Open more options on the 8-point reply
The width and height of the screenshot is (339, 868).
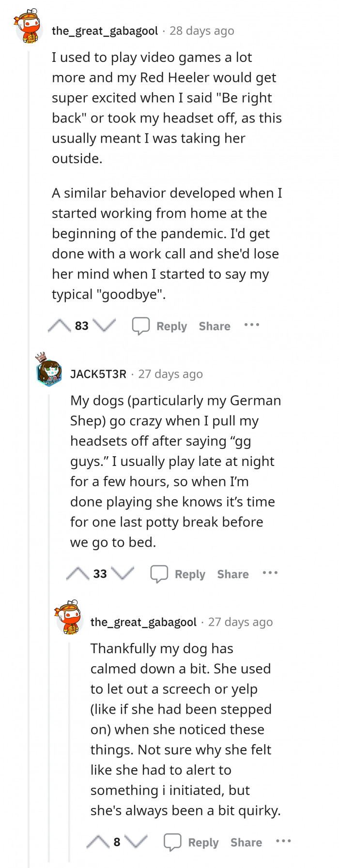283,841
